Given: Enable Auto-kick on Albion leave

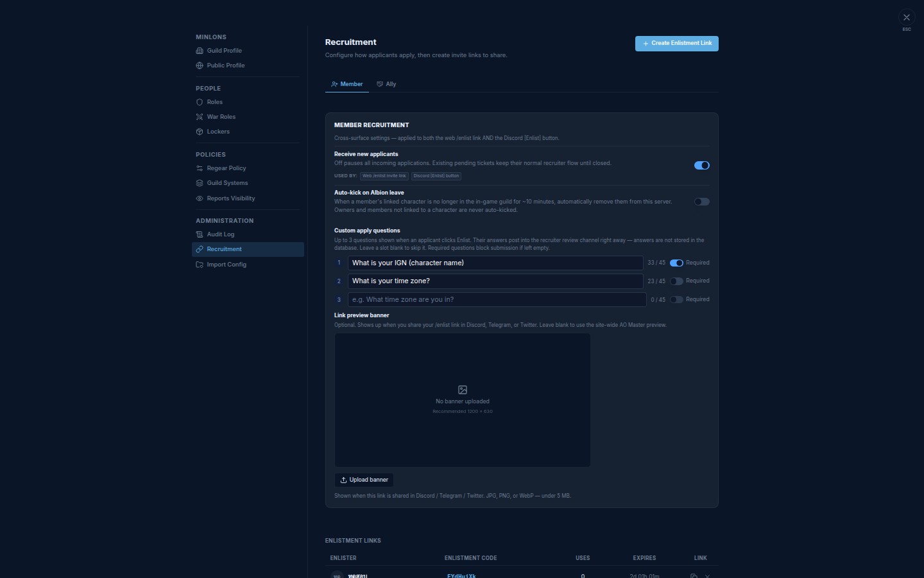Looking at the screenshot, I should coord(701,202).
